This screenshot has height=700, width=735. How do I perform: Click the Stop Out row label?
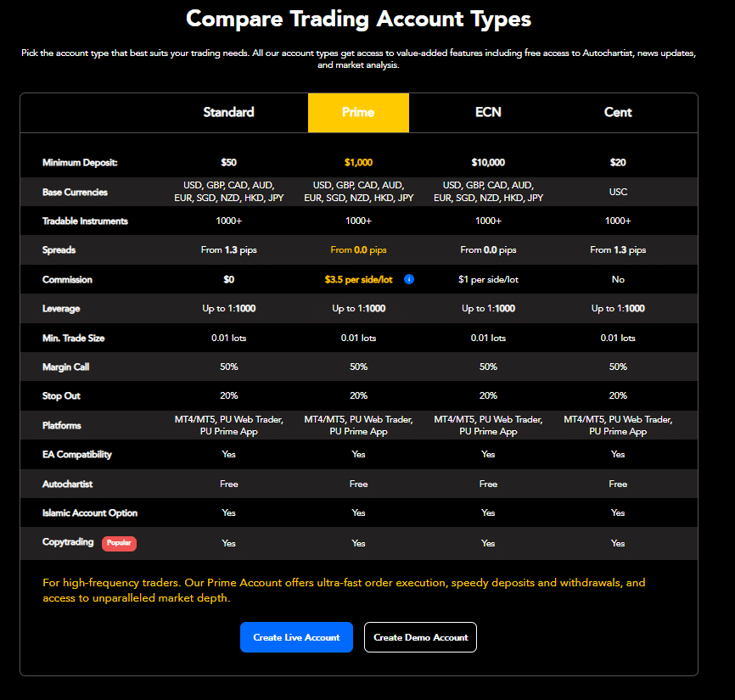click(x=61, y=396)
